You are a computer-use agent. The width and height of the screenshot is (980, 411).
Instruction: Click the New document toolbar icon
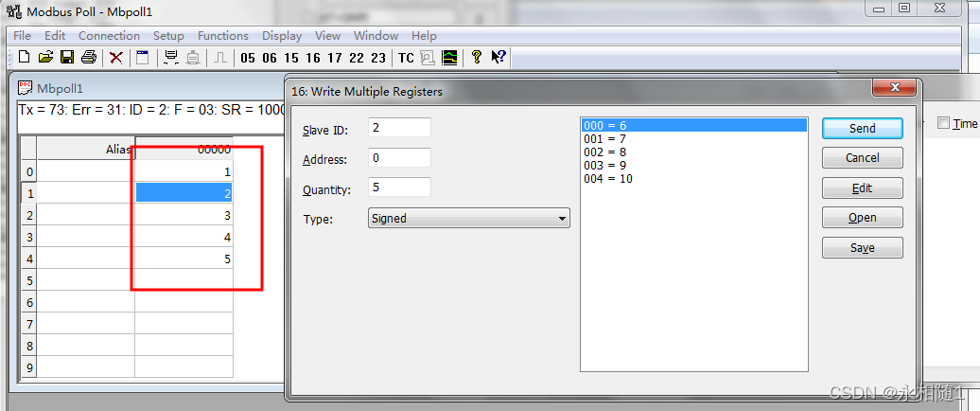tap(25, 57)
